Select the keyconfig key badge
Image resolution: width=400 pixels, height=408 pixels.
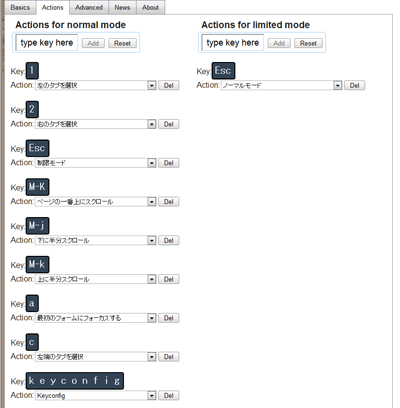[x=75, y=381]
